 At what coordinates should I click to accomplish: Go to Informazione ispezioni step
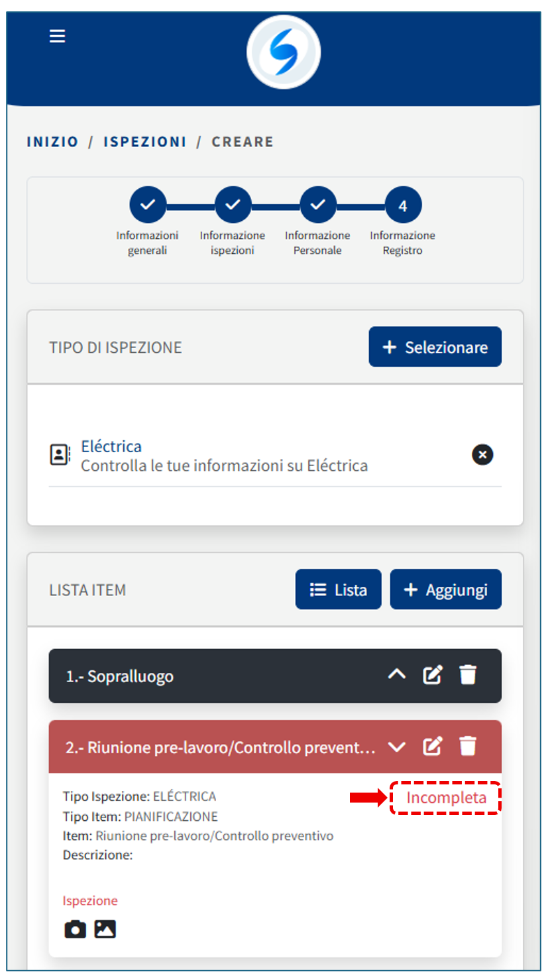click(x=233, y=205)
